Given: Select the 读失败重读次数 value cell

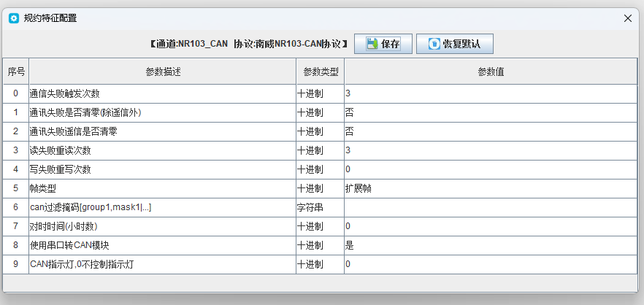Looking at the screenshot, I should (489, 150).
